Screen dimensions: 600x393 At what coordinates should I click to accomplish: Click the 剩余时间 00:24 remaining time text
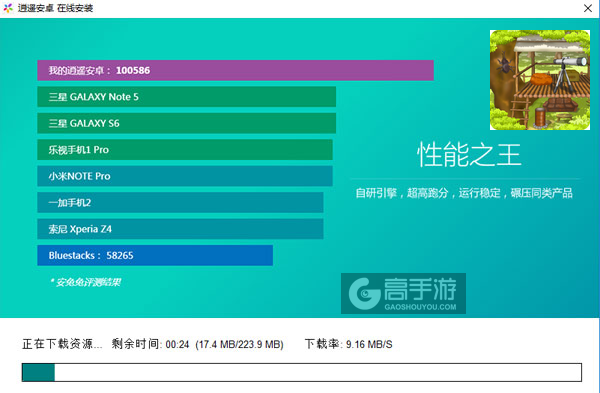(150, 344)
